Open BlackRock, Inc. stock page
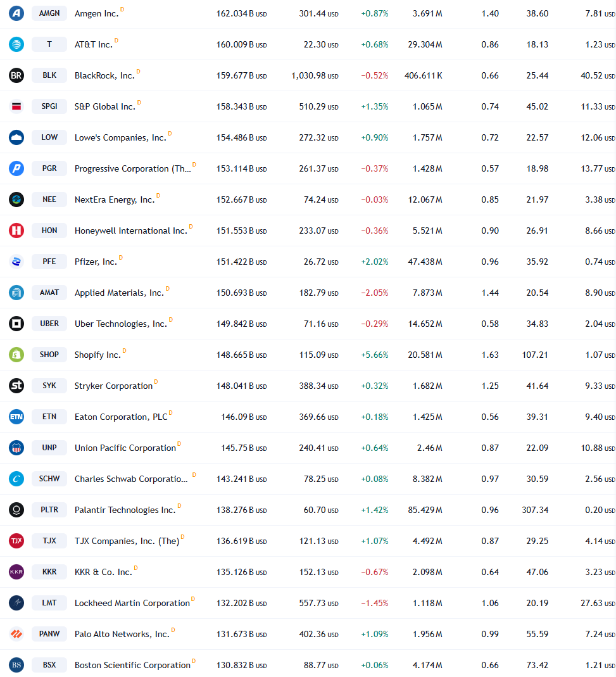Viewport: 616px width, 677px height. (x=104, y=76)
